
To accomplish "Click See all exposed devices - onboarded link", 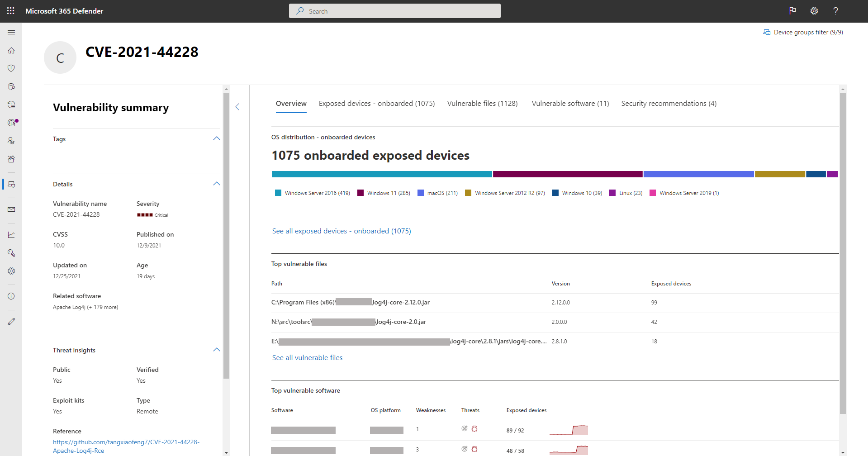I will coord(342,231).
